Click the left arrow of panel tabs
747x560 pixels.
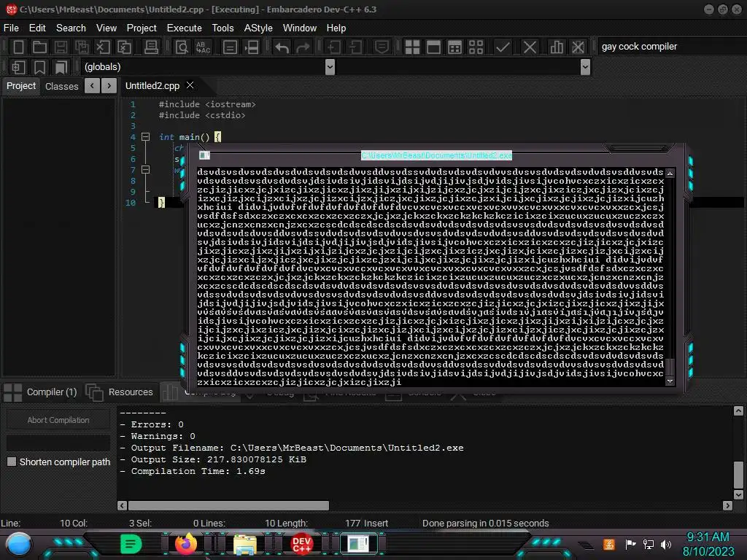(x=93, y=86)
